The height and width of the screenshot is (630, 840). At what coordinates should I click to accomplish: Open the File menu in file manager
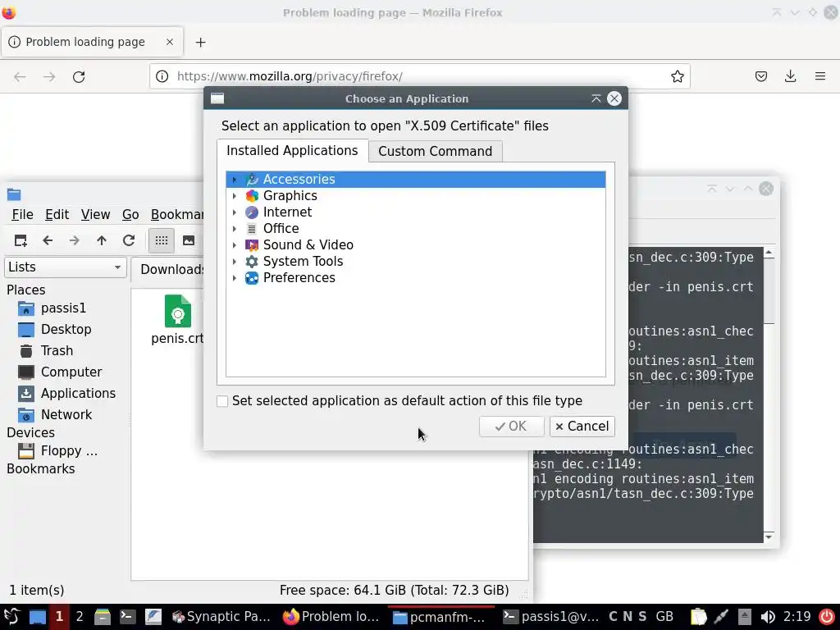tap(22, 215)
